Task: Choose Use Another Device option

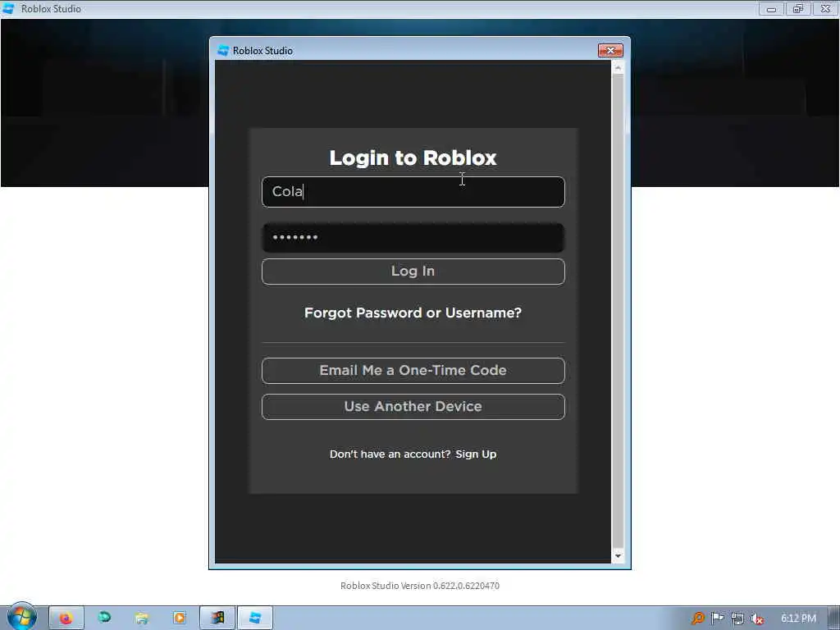Action: pyautogui.click(x=413, y=407)
